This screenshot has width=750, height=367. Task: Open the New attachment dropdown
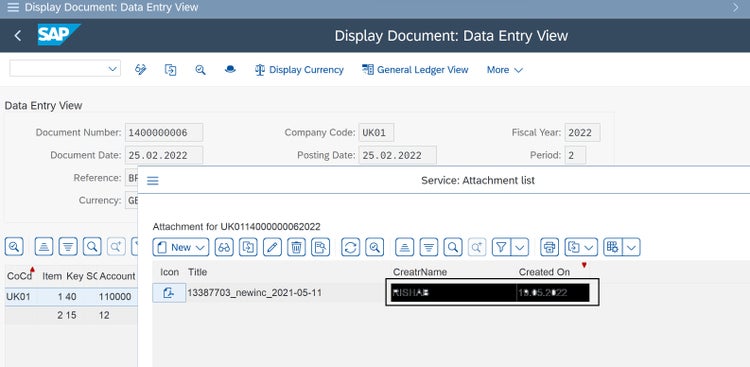181,247
